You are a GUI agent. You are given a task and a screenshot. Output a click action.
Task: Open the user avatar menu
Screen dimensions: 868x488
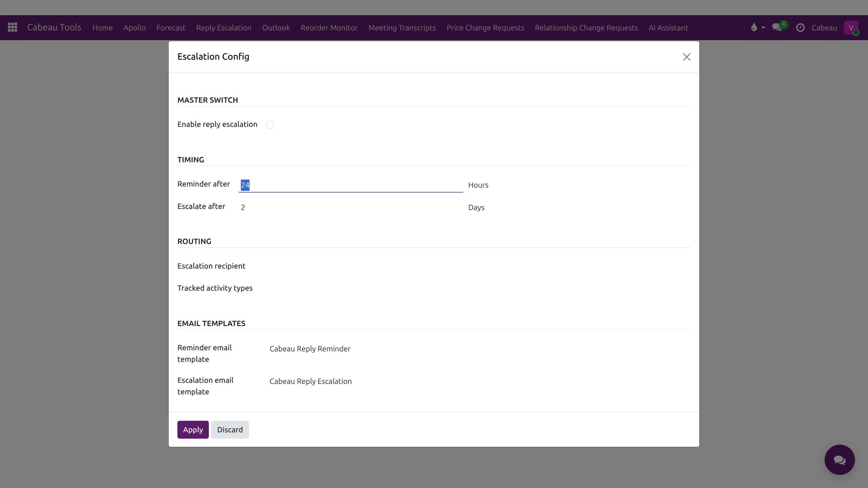[x=851, y=27]
